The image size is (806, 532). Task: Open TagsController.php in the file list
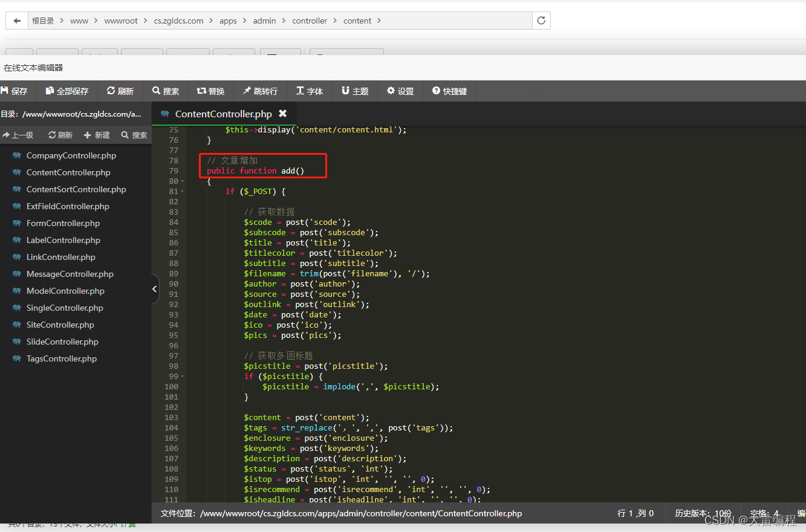[62, 358]
